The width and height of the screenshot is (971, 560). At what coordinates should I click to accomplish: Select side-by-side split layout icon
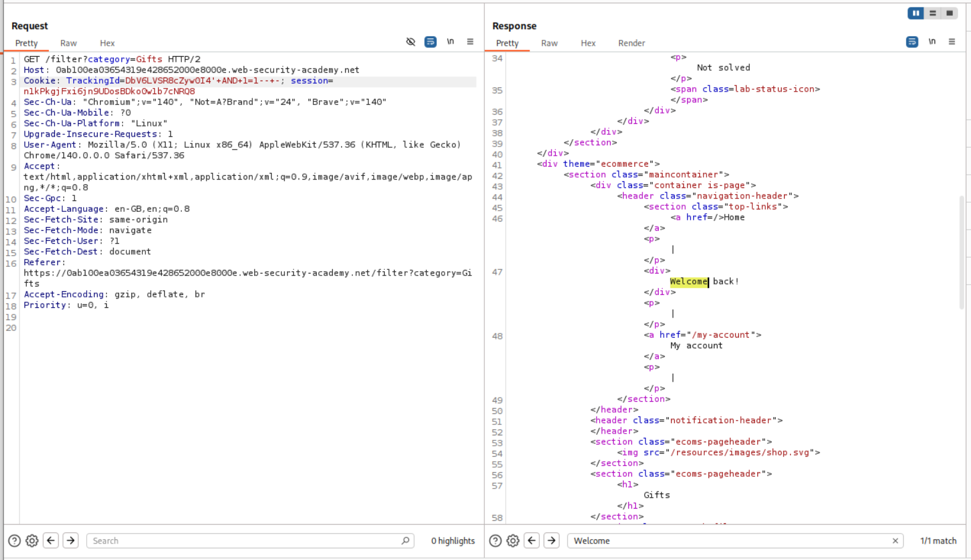click(915, 13)
